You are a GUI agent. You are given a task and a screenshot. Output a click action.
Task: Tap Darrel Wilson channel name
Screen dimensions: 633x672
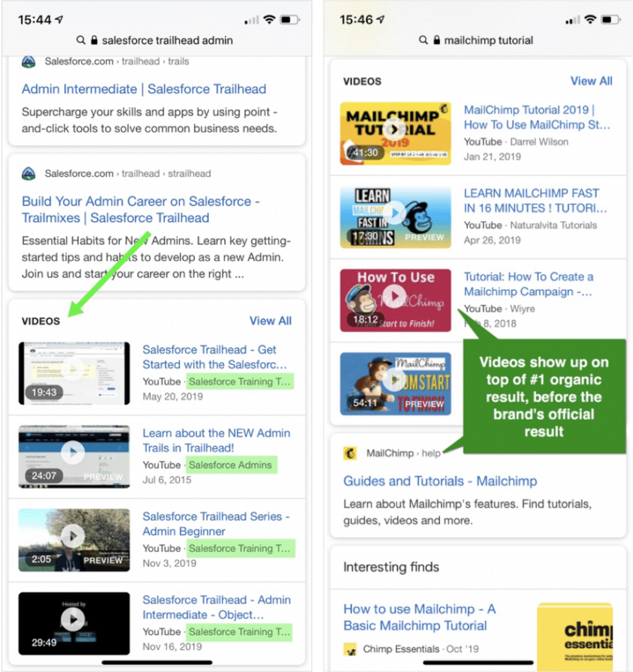pos(539,142)
